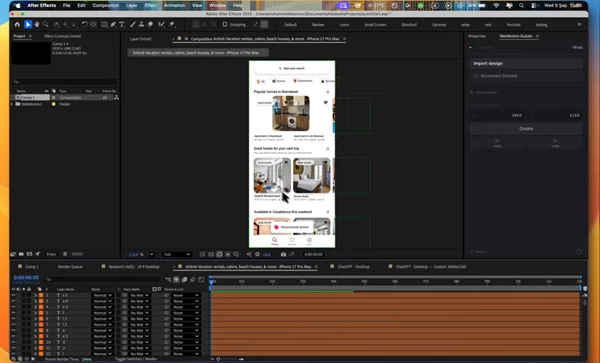Click the current time indicator on timeline
The width and height of the screenshot is (600, 363).
click(211, 282)
